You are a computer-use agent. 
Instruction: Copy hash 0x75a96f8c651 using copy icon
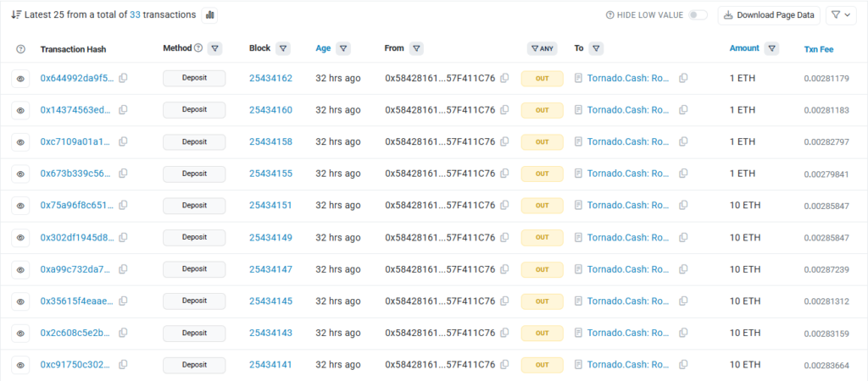(x=123, y=205)
